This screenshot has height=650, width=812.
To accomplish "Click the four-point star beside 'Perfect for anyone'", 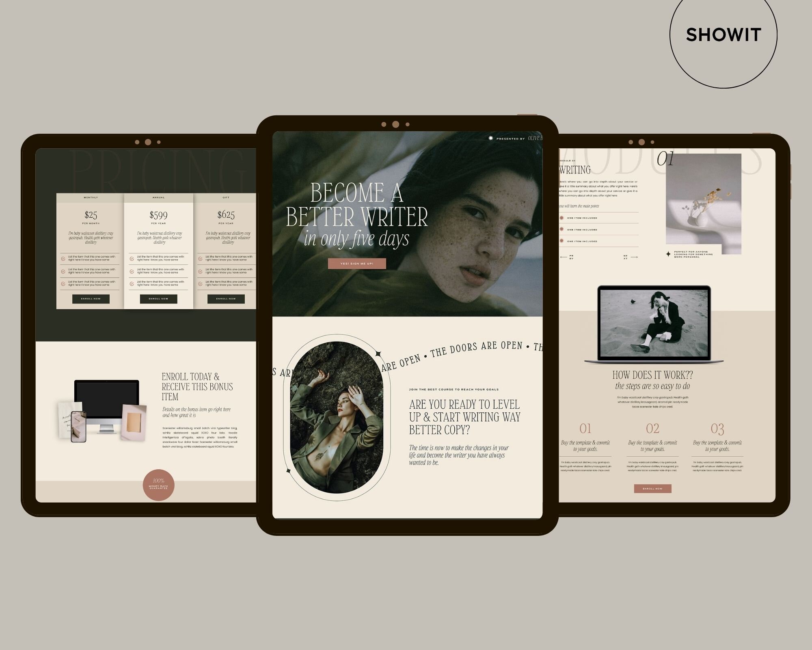I will (x=668, y=254).
